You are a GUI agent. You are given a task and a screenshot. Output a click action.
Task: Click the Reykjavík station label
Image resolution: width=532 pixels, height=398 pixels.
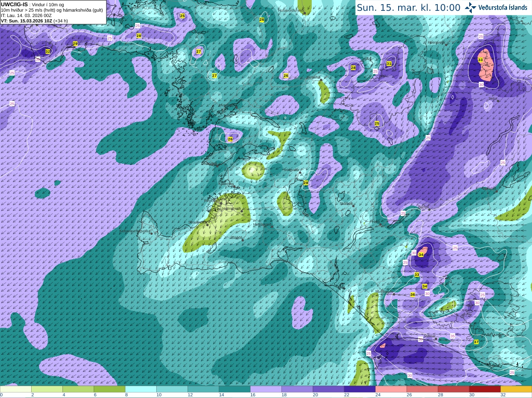click(212, 201)
